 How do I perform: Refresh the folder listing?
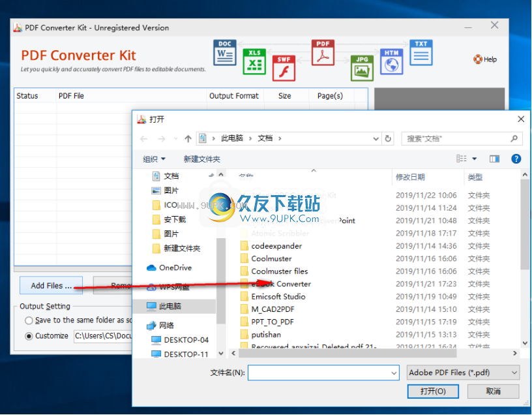coord(388,138)
